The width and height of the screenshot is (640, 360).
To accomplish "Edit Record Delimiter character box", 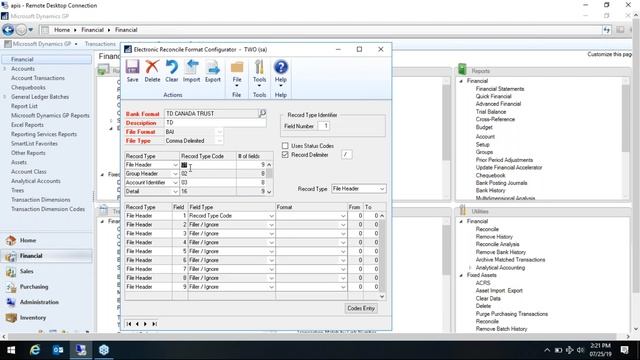I will tap(346, 155).
